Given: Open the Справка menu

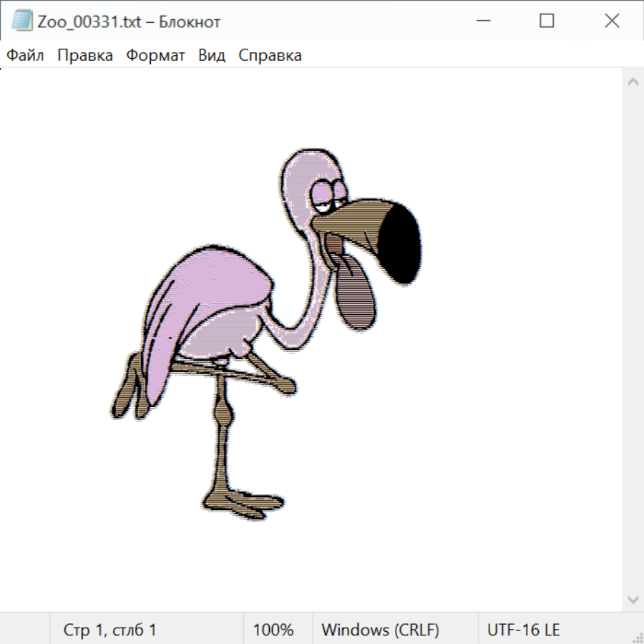Looking at the screenshot, I should (x=270, y=56).
